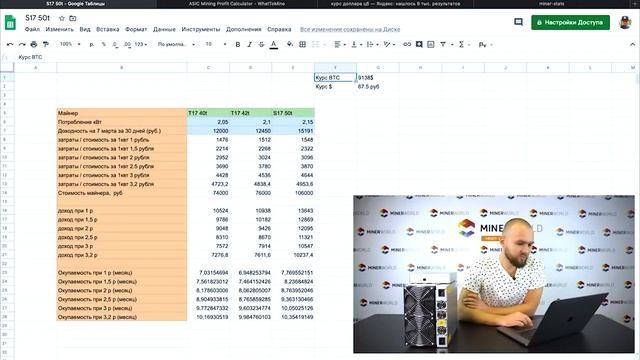Screen dimensions: 640x360
Task: Activate the paint format tool
Action: pyautogui.click(x=46, y=44)
